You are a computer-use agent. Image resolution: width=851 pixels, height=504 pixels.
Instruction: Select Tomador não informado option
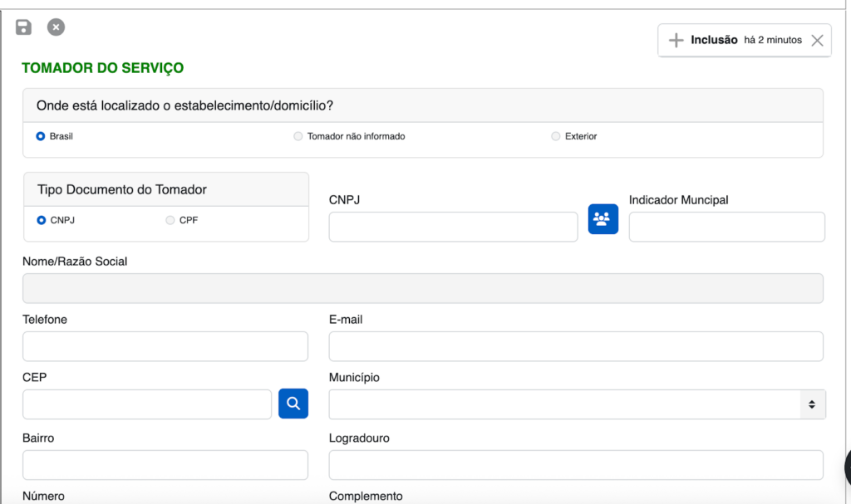coord(298,136)
